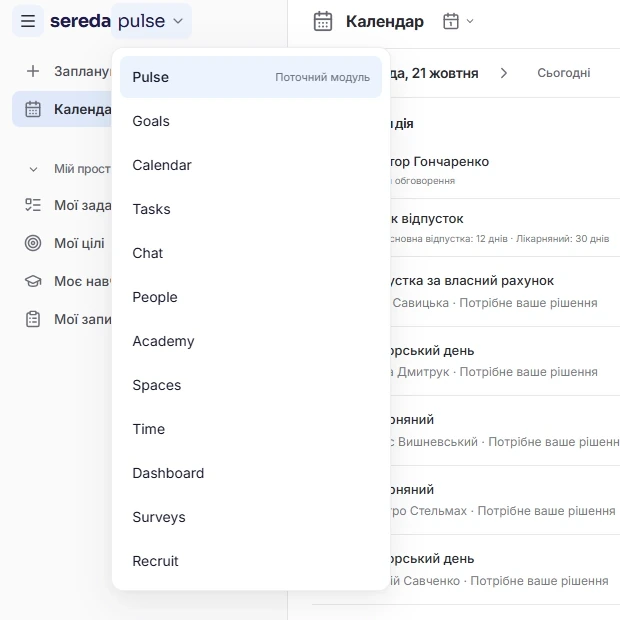Open the Гончаренко event row
Viewport: 620px width, 620px height.
[x=505, y=170]
